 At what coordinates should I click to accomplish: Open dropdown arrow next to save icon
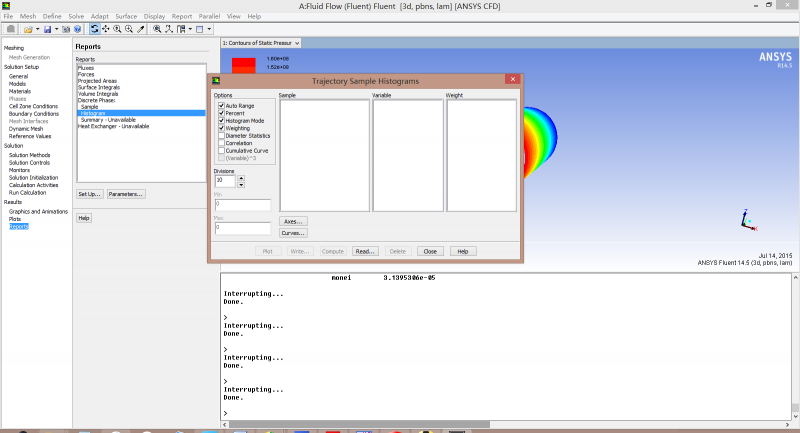[56, 30]
